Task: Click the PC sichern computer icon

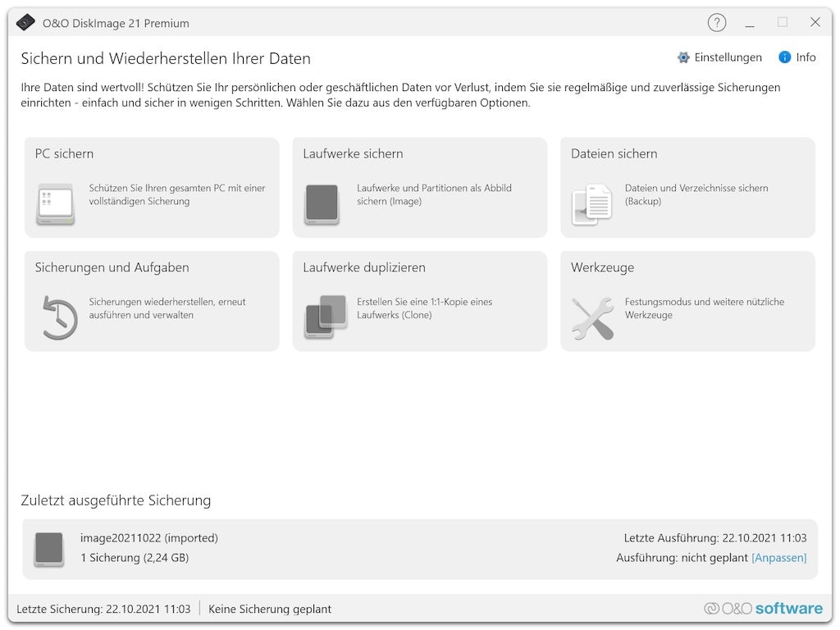Action: 55,205
